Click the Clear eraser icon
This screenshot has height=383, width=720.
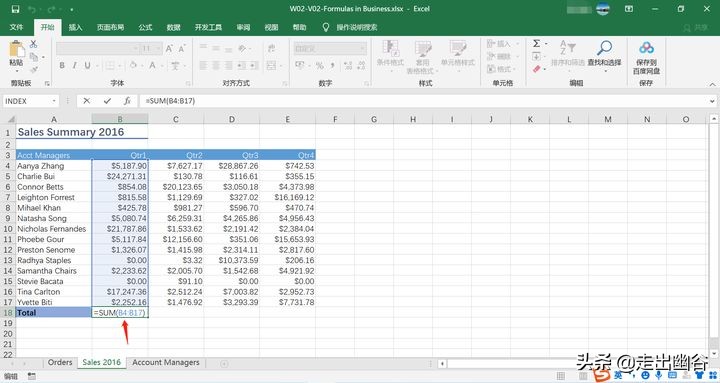point(536,69)
